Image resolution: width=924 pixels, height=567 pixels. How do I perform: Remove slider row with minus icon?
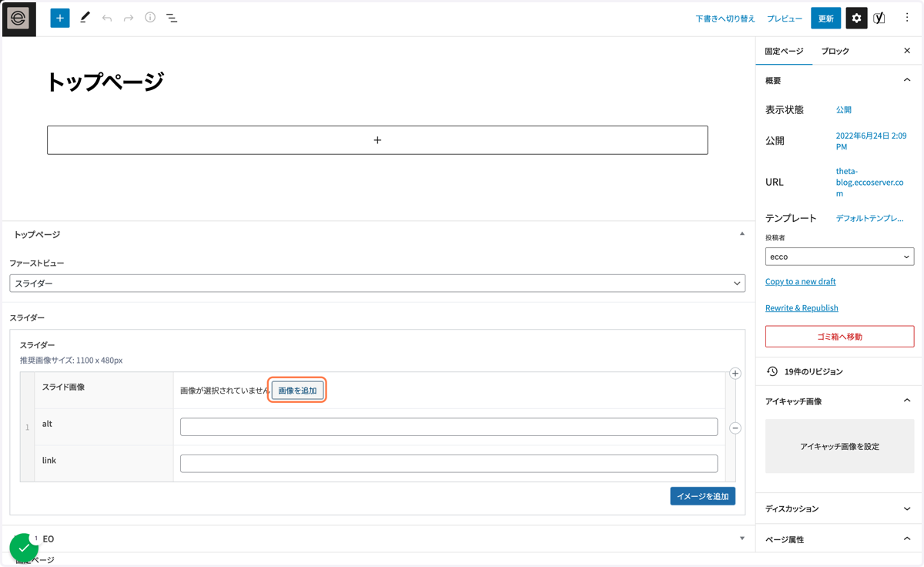point(735,428)
